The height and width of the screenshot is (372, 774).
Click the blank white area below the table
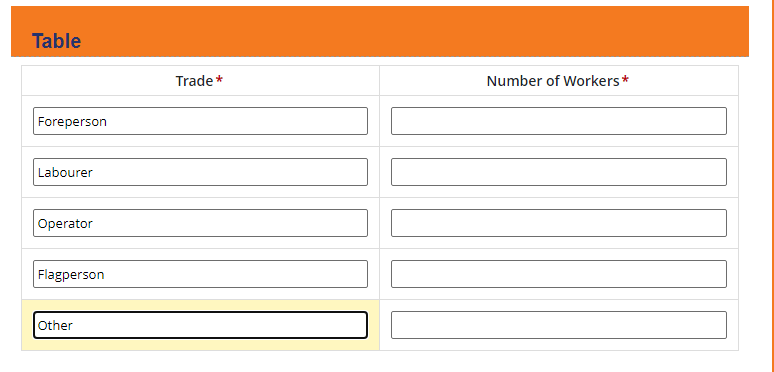coord(380,361)
